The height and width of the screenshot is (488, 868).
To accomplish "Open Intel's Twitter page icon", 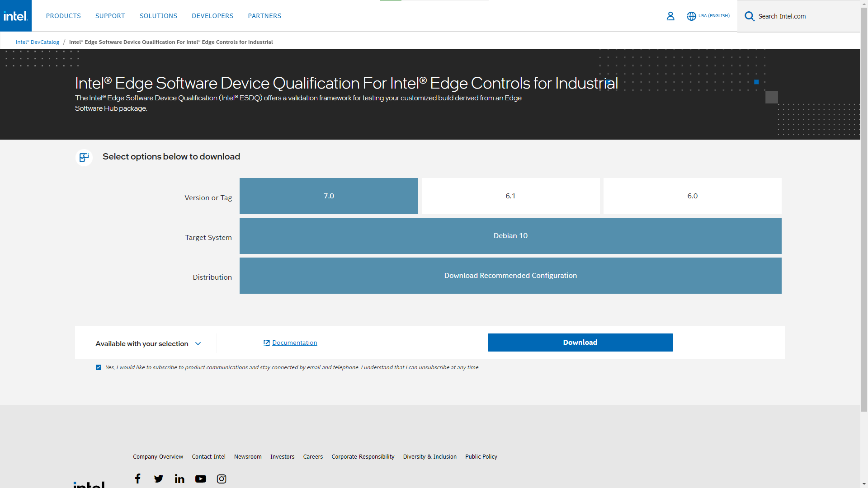I will click(159, 479).
